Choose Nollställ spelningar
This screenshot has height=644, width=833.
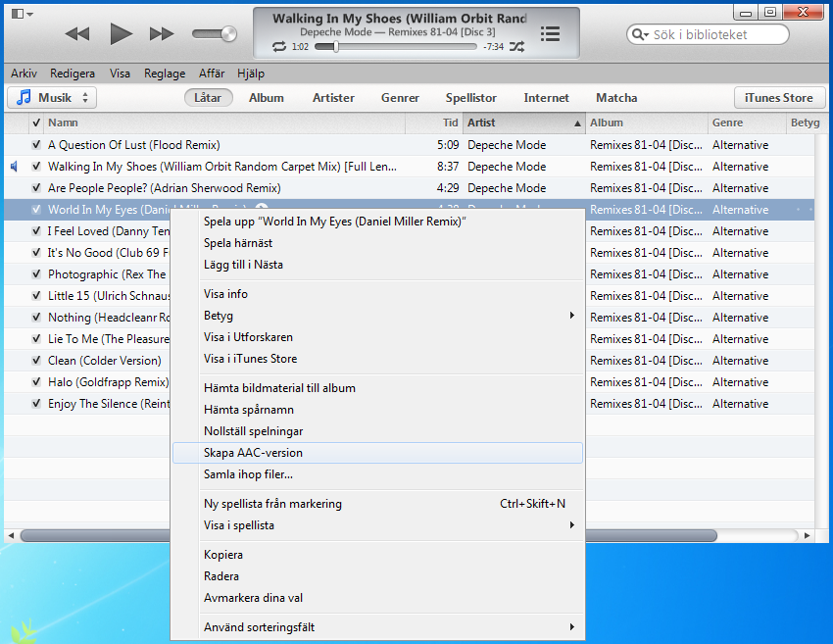(x=377, y=431)
